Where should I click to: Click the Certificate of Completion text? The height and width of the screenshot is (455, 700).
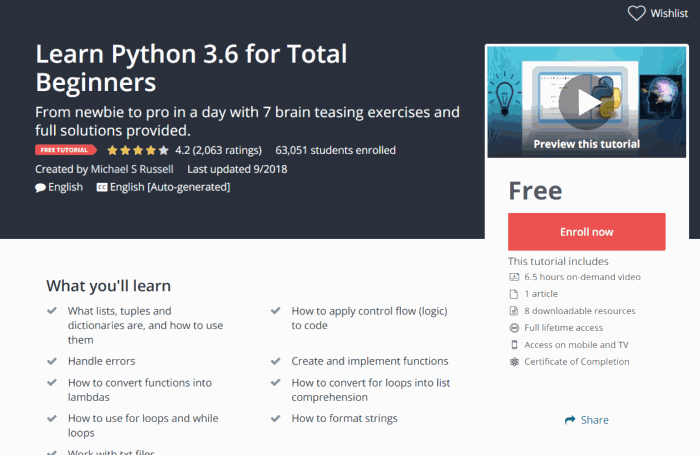[x=577, y=362]
